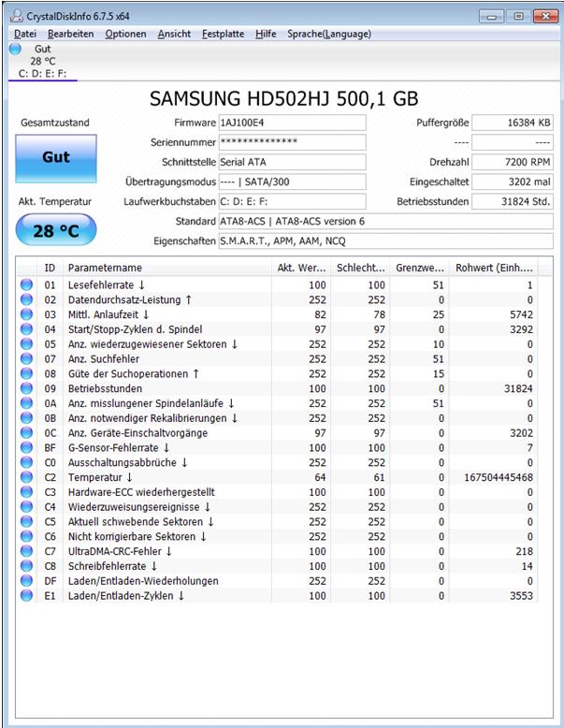Click the drive title SAMSUNG HD502HJ 500,1 GB

(x=283, y=98)
